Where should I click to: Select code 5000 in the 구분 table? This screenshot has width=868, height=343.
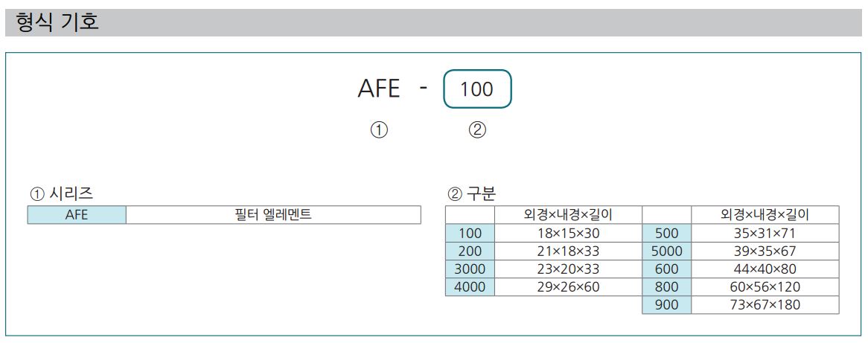click(666, 251)
